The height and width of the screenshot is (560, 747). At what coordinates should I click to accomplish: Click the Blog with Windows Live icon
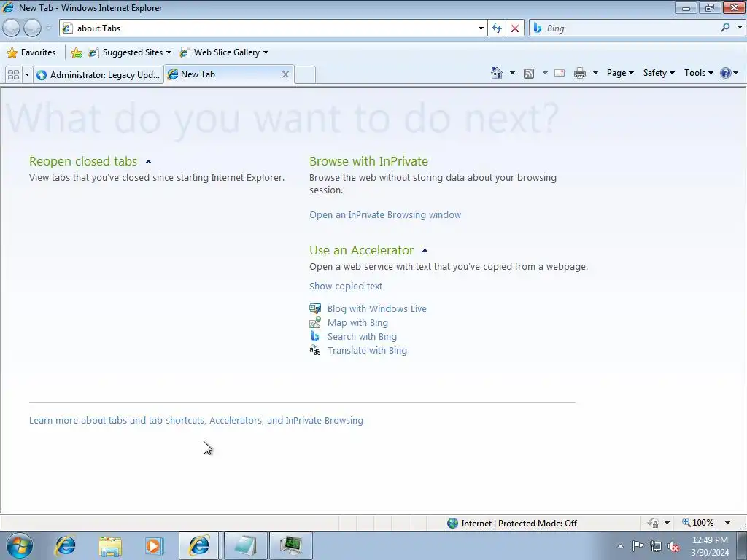(x=315, y=308)
